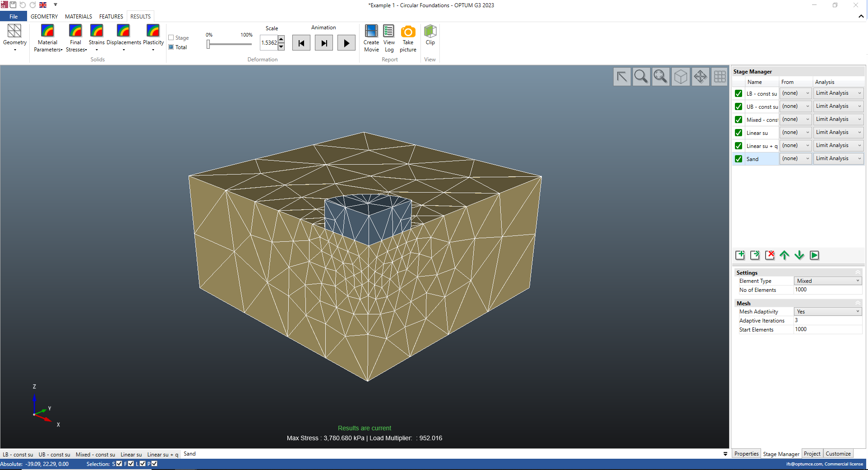Enable the Stage deformation checkbox
The width and height of the screenshot is (868, 470).
pos(171,38)
